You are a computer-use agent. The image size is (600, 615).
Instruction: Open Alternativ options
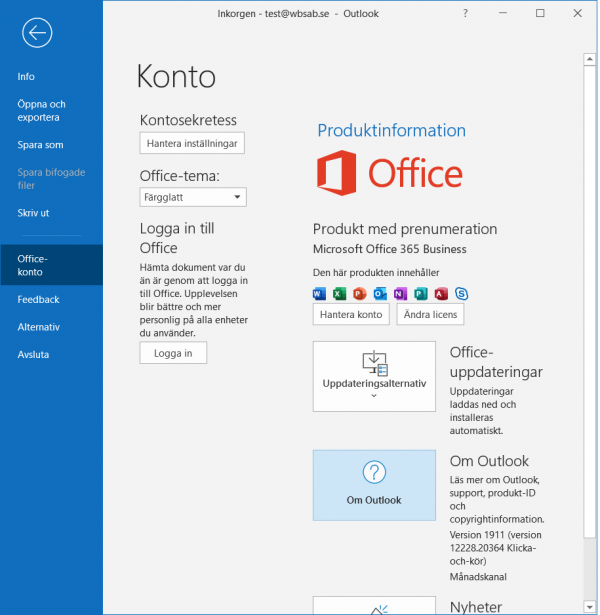39,327
